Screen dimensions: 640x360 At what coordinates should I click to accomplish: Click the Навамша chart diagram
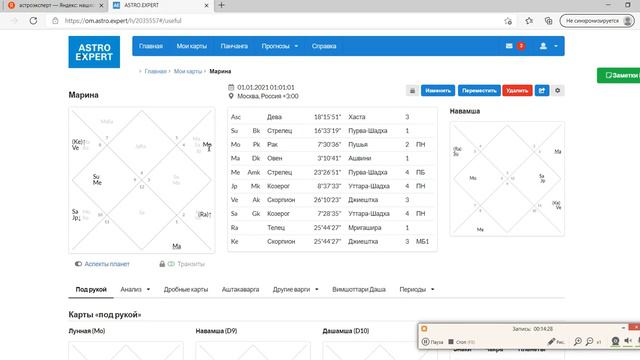click(x=507, y=179)
